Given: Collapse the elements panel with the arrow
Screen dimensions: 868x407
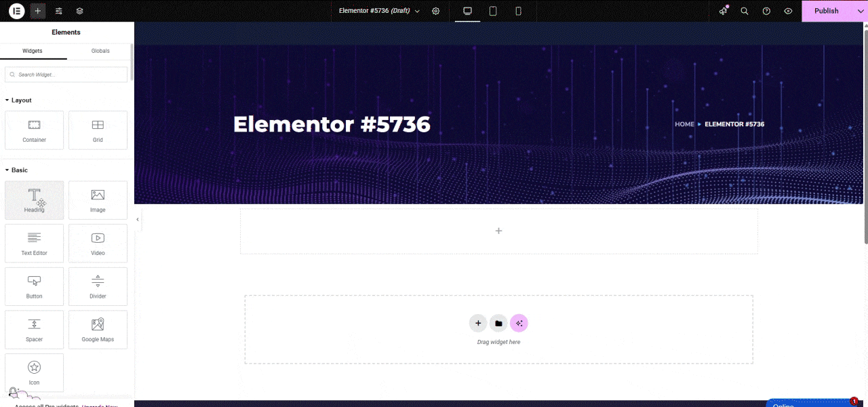Looking at the screenshot, I should point(138,219).
